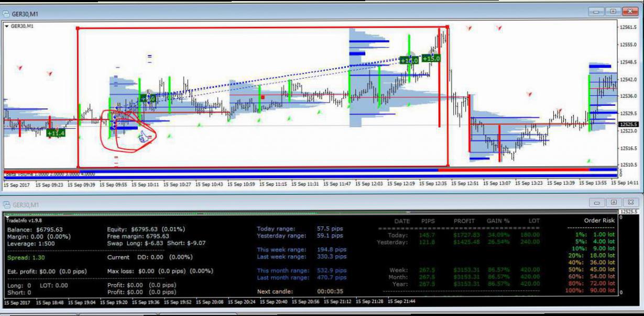Viewport: 644px width, 316px height.
Task: Click the 15 Sep 12:35 time axis label
Action: click(433, 184)
